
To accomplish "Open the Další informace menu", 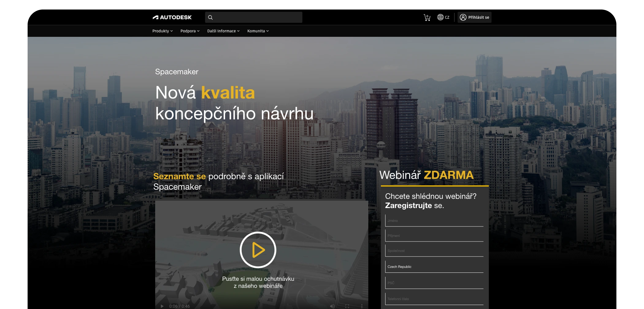I will click(223, 31).
